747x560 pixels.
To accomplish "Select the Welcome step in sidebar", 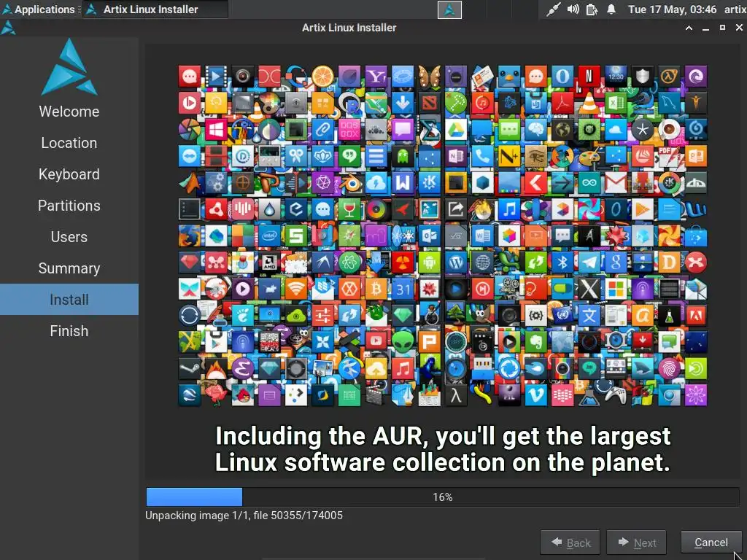I will point(69,112).
